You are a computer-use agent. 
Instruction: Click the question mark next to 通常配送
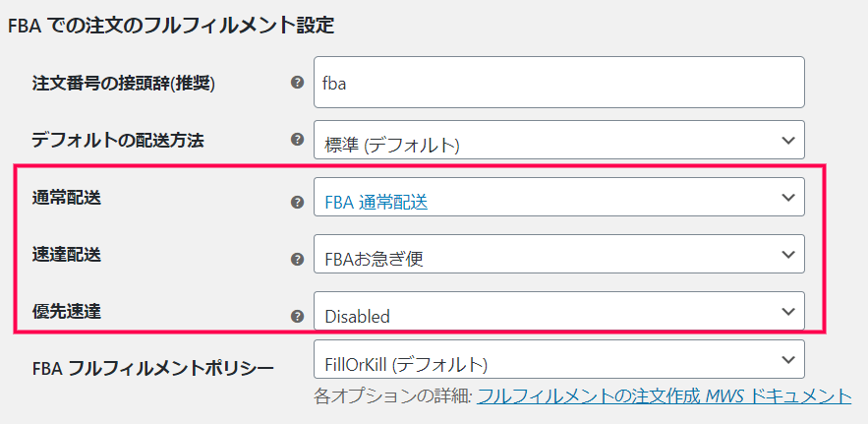(297, 202)
